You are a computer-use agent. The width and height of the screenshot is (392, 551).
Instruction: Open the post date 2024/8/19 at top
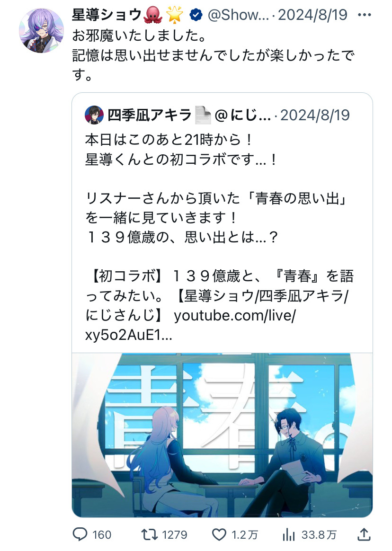[312, 15]
